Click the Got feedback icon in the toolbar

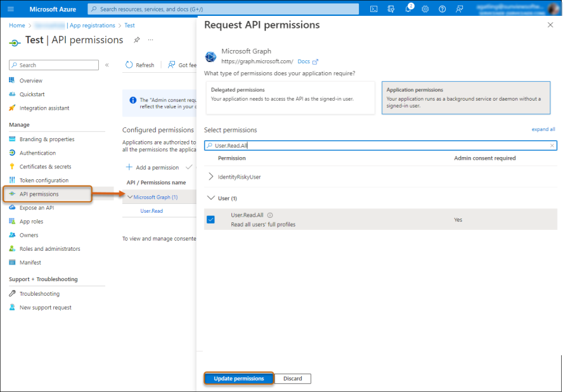[171, 65]
